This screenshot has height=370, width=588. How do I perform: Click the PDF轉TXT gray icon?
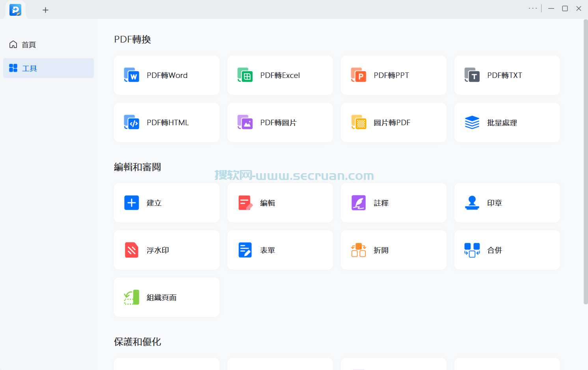[472, 75]
